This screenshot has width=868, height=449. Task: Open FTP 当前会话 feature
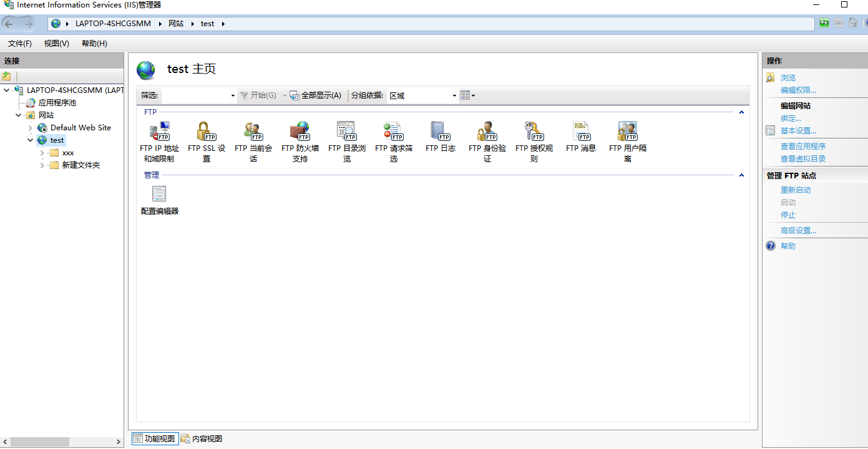click(x=253, y=142)
